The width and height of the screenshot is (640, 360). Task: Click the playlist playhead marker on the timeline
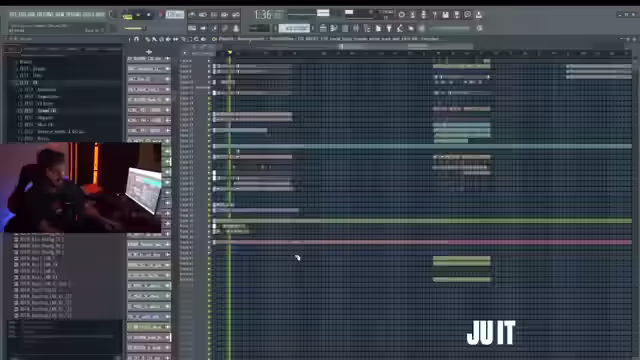coord(230,53)
